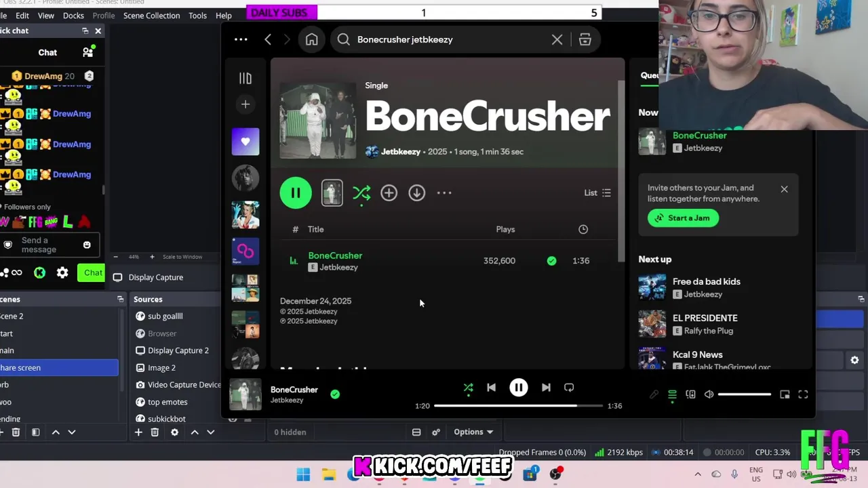Click the green Kick logo icon
This screenshot has width=868, height=488.
coord(40,272)
